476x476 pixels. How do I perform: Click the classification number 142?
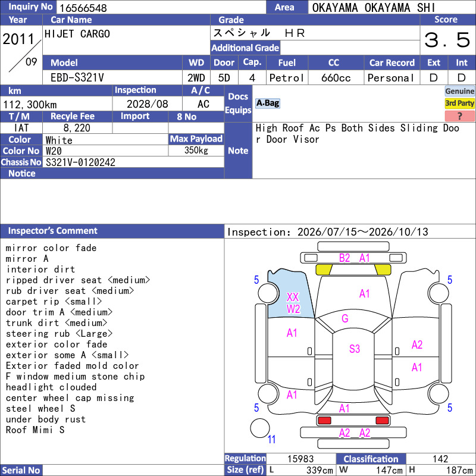point(440,459)
